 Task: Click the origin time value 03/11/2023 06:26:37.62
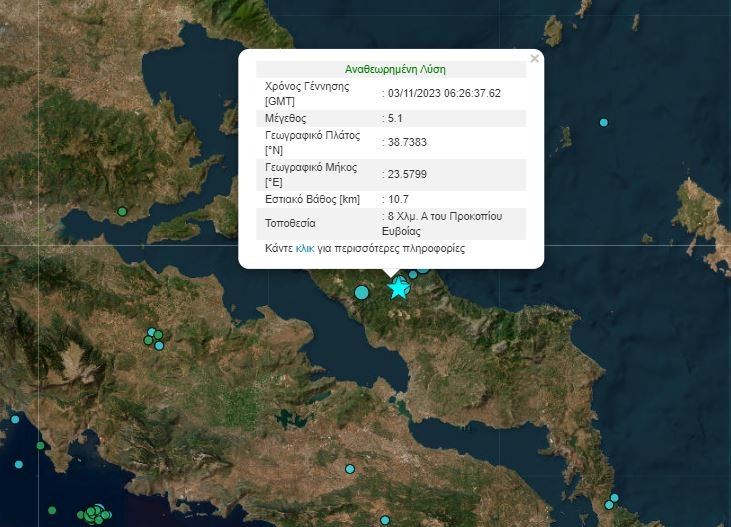point(445,93)
